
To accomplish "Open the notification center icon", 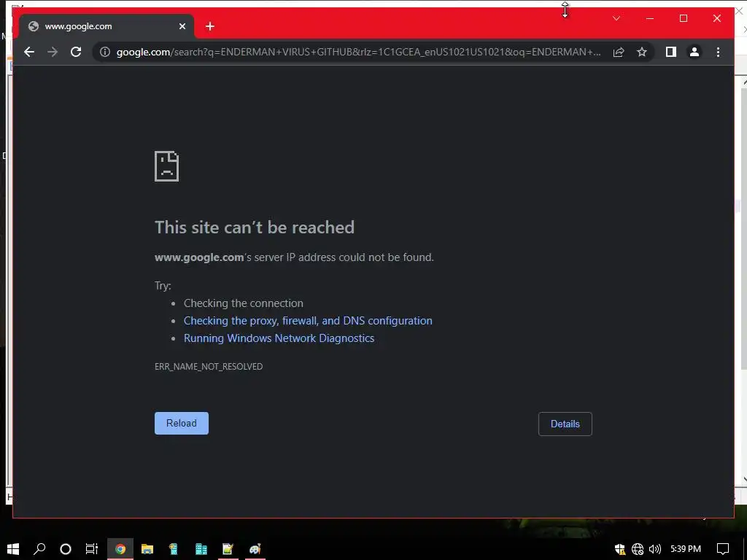I will click(x=723, y=549).
